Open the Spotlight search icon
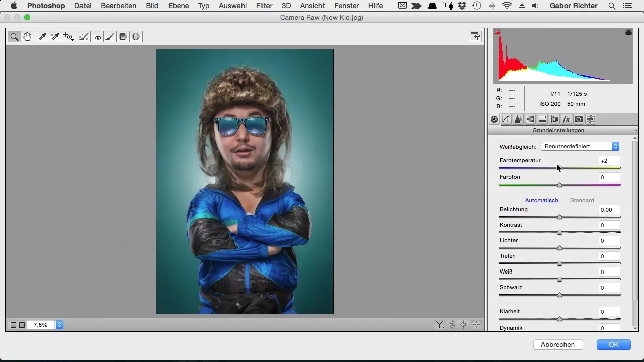The image size is (644, 362). [612, 6]
